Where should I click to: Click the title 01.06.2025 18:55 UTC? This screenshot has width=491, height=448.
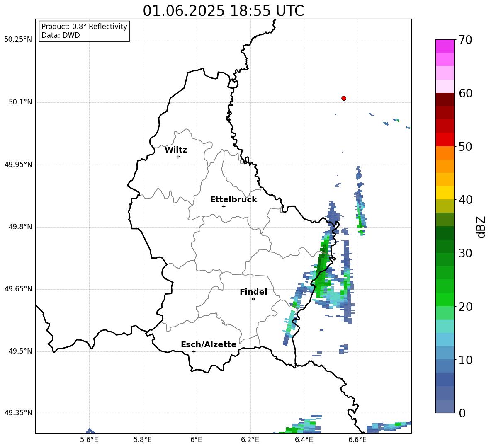point(223,11)
